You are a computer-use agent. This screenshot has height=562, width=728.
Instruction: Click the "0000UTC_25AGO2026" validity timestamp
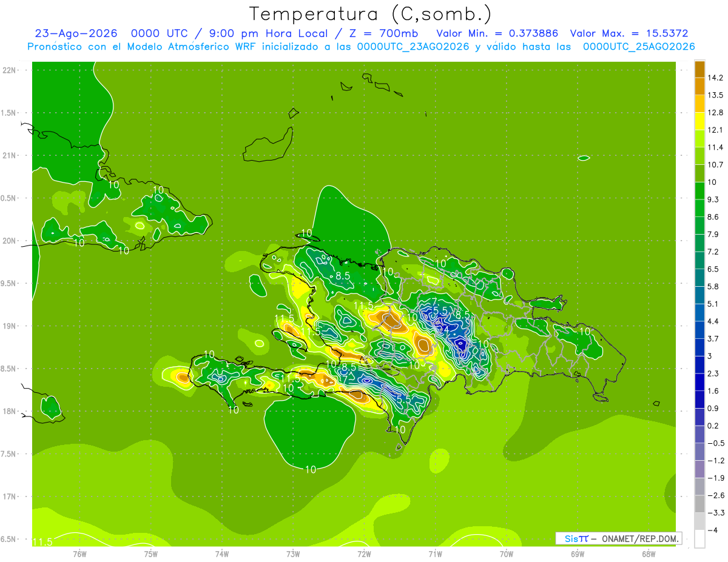point(638,47)
